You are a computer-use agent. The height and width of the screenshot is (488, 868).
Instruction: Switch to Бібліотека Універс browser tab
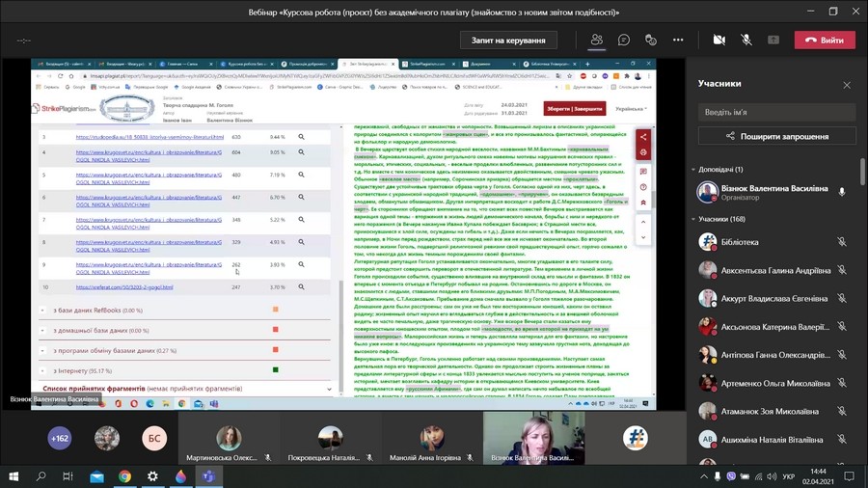coord(550,64)
